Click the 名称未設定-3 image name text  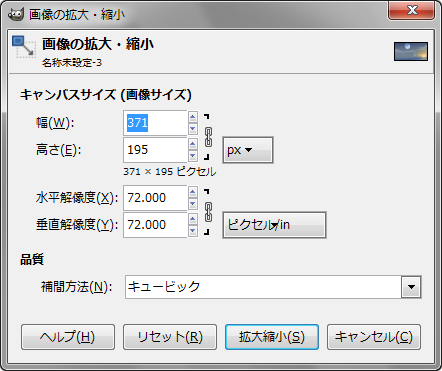tap(72, 63)
